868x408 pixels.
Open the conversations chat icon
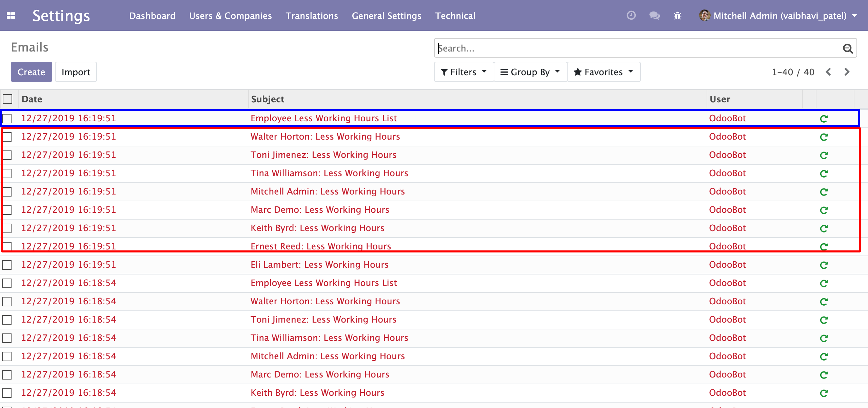tap(654, 16)
